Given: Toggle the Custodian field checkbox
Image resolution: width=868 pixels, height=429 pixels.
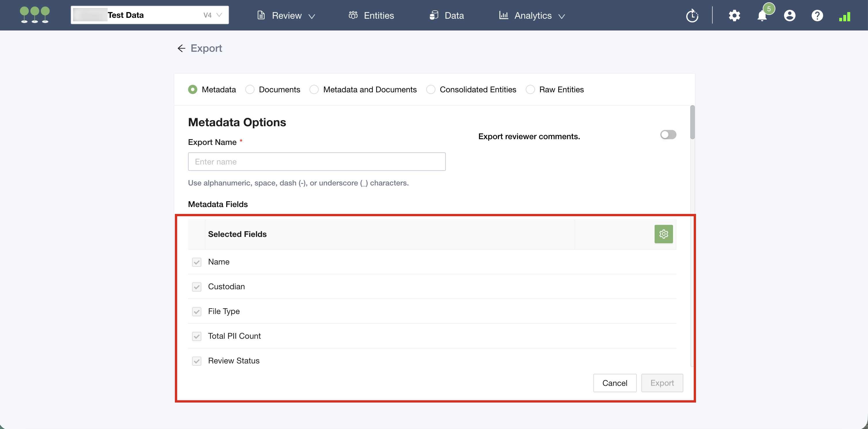Looking at the screenshot, I should coord(196,287).
